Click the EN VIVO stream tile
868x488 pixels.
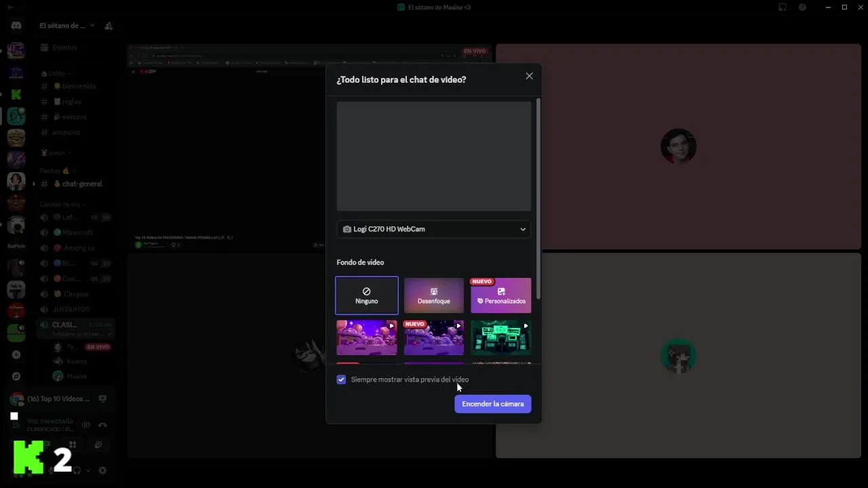pyautogui.click(x=309, y=146)
